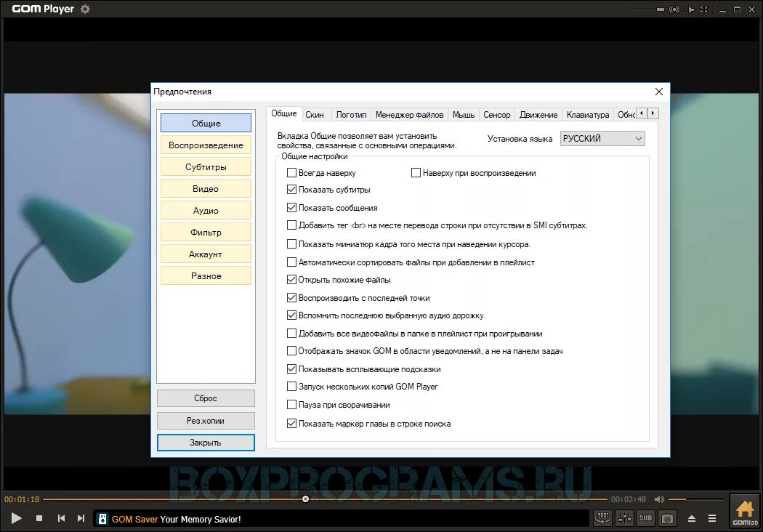Screen dimensions: 763x532
Task: Open the equalizer control panel icon
Action: click(x=624, y=518)
